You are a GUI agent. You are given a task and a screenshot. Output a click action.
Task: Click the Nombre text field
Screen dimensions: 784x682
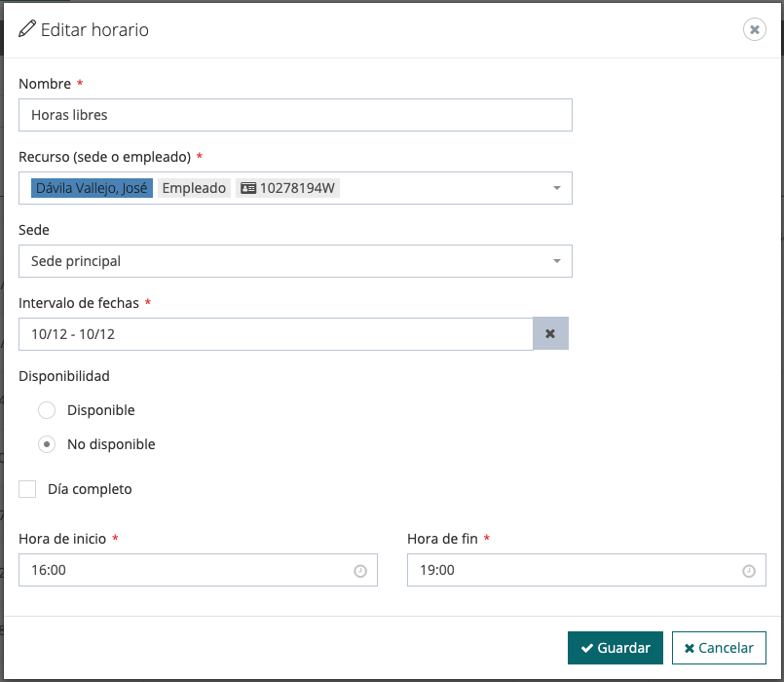click(x=295, y=115)
